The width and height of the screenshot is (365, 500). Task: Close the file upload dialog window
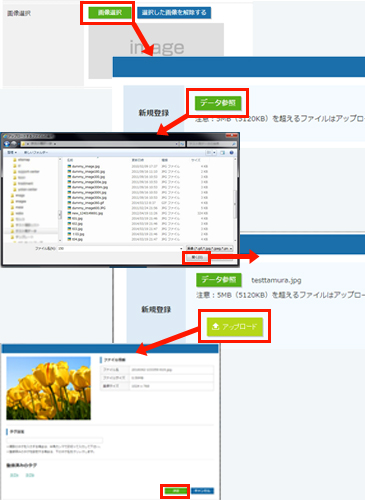[x=231, y=136]
